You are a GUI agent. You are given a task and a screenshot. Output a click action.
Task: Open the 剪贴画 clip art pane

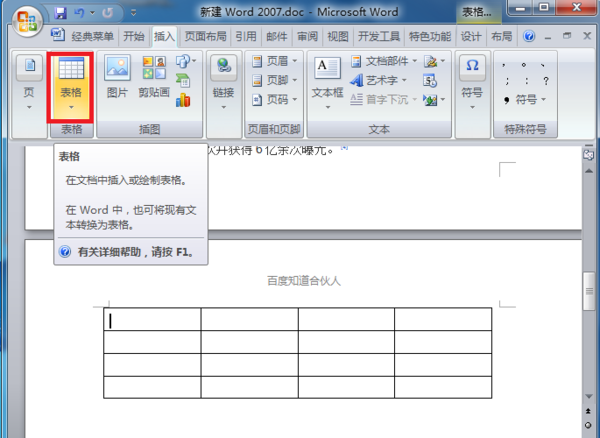pyautogui.click(x=154, y=77)
